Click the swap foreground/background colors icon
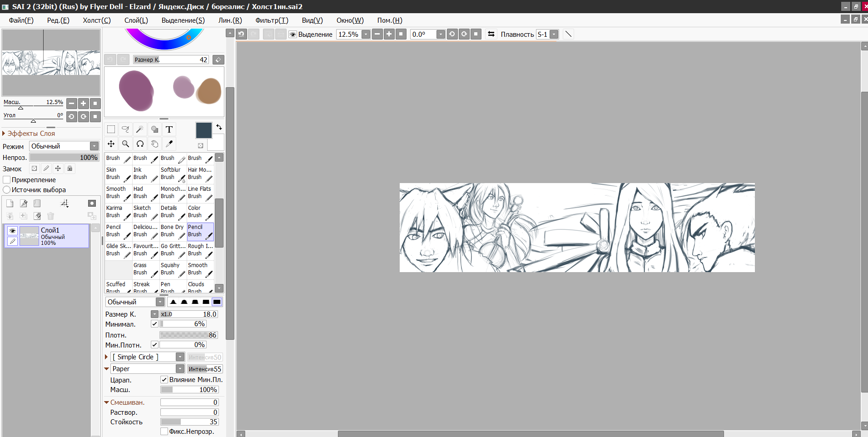The height and width of the screenshot is (437, 868). point(219,127)
